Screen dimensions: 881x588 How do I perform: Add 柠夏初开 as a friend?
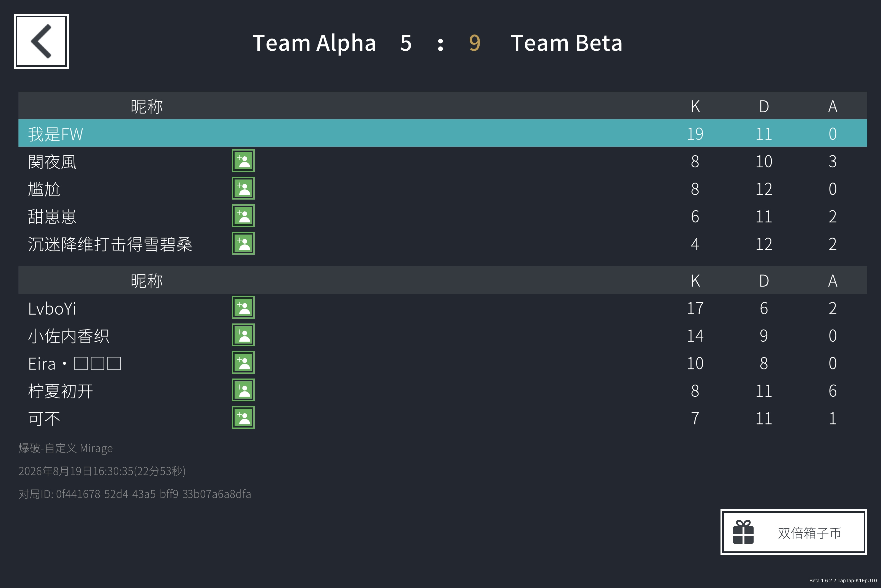pyautogui.click(x=243, y=390)
